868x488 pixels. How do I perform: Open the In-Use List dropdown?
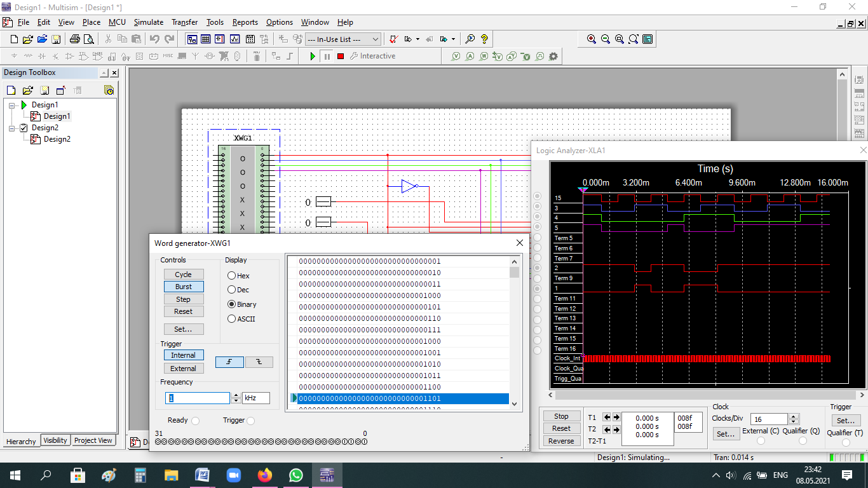click(343, 39)
